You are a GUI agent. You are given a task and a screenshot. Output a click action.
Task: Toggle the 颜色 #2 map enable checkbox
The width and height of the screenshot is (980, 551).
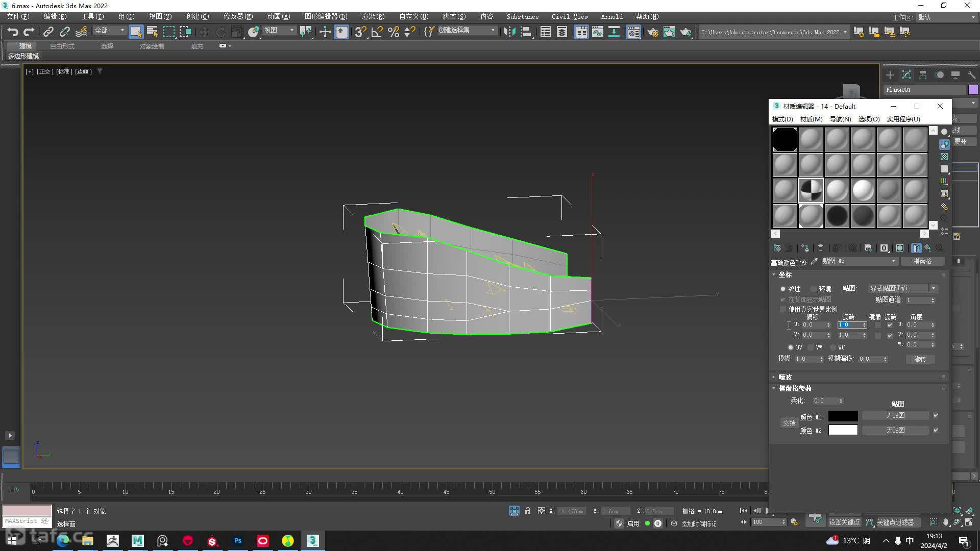(936, 430)
